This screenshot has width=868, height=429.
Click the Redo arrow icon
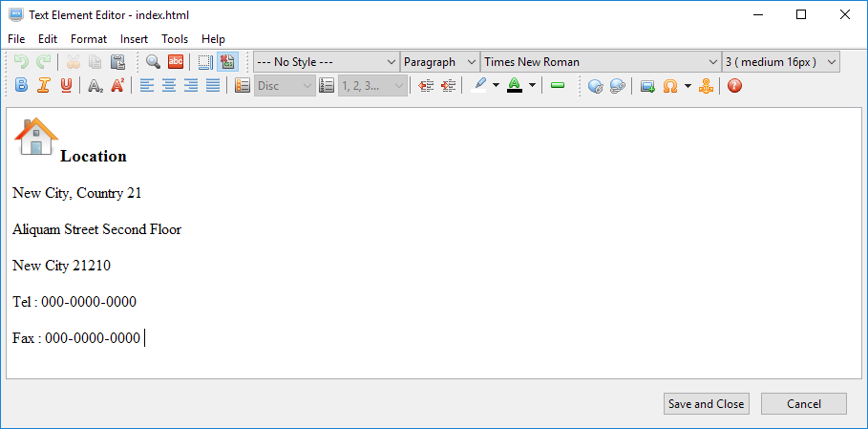point(43,62)
